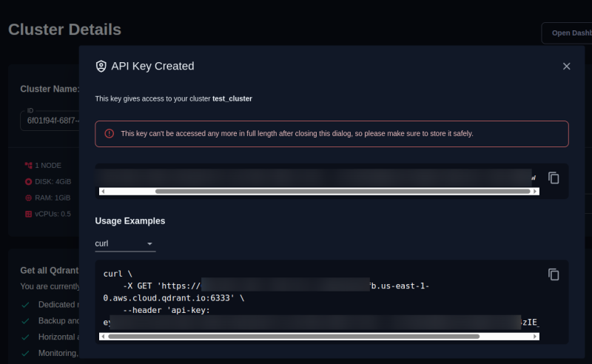
Task: Close the API Key Created dialog
Action: [x=566, y=66]
